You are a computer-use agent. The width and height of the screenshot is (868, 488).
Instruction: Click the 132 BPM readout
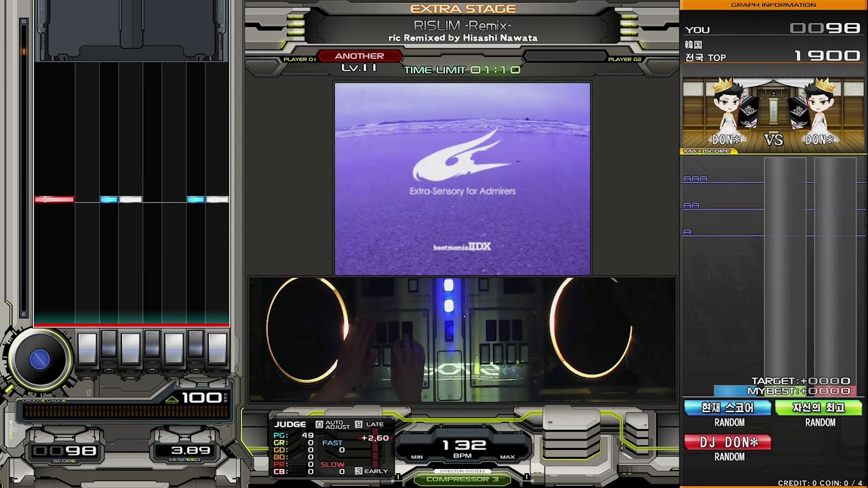[464, 445]
